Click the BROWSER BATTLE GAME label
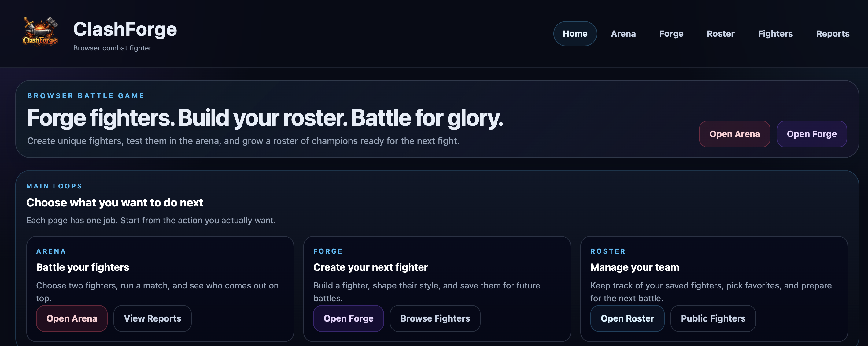This screenshot has height=346, width=868. (86, 95)
